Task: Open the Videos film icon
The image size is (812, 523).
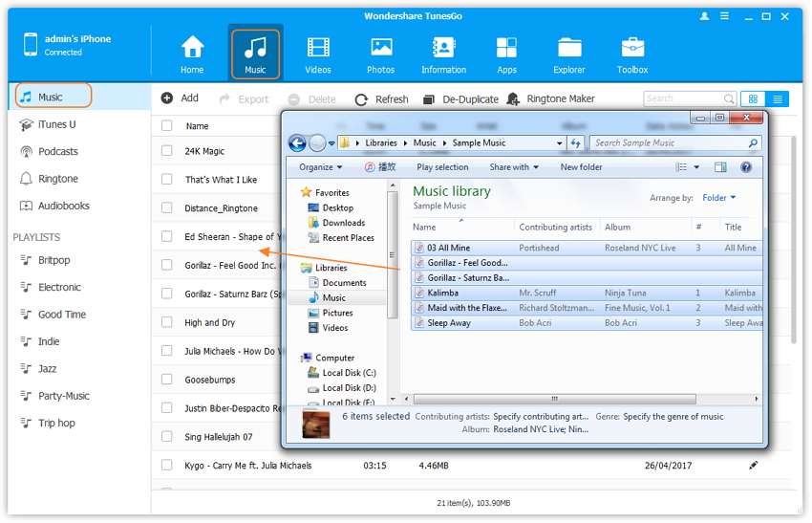Action: [317, 50]
